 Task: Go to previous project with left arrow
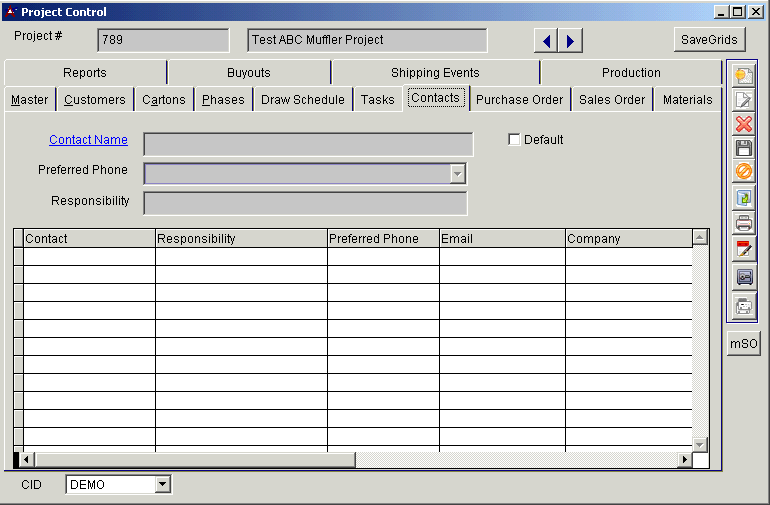tap(545, 41)
